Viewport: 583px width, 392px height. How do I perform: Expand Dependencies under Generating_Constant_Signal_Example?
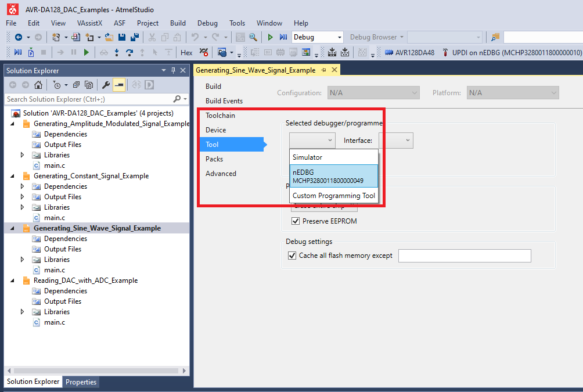coord(22,186)
